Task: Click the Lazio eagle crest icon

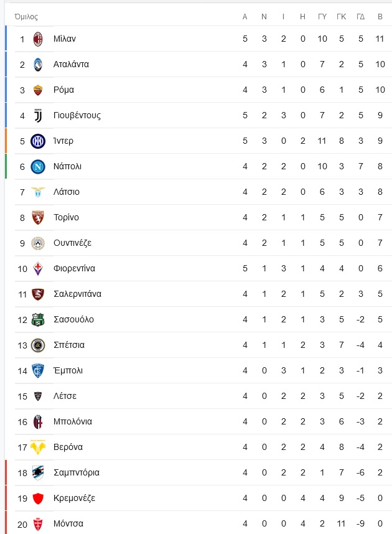Action: (x=38, y=192)
